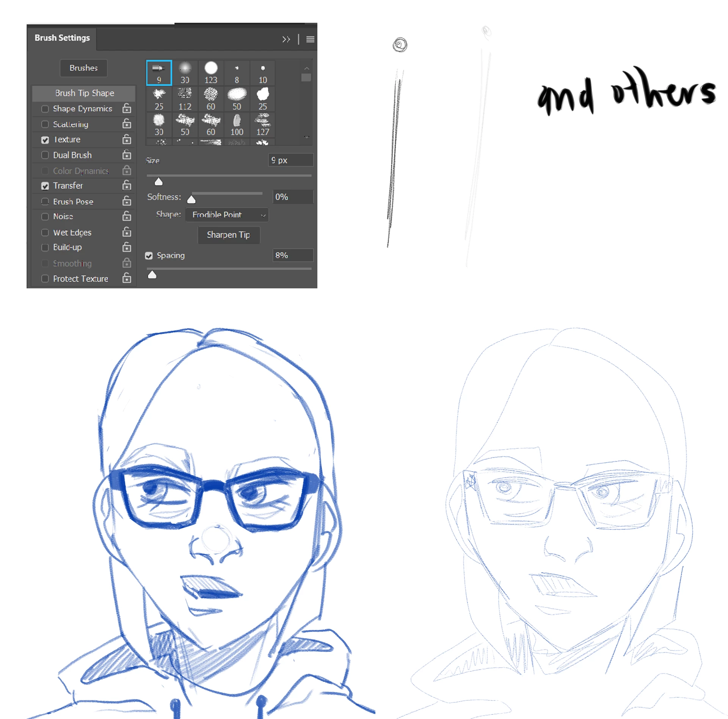
Task: Open the Brush Settings panel menu icon
Action: [310, 39]
